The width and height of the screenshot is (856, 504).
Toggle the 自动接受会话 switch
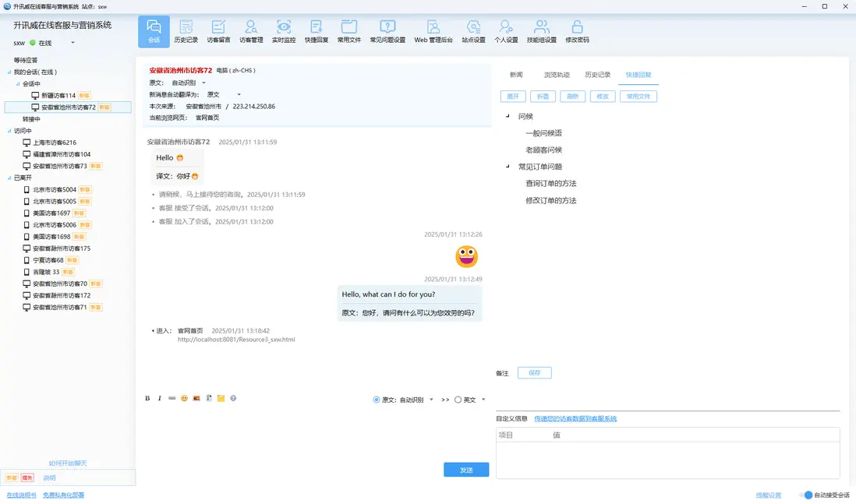pos(806,495)
